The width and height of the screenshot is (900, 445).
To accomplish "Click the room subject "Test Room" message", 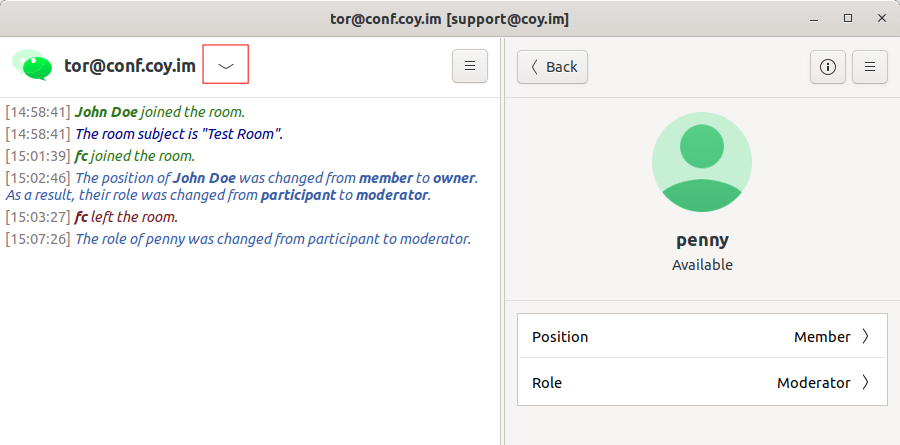I will 180,134.
